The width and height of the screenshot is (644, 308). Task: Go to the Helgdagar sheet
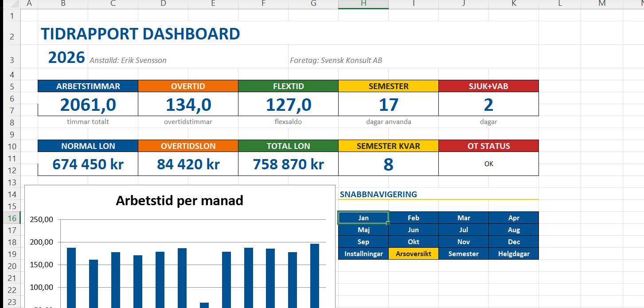pyautogui.click(x=514, y=253)
